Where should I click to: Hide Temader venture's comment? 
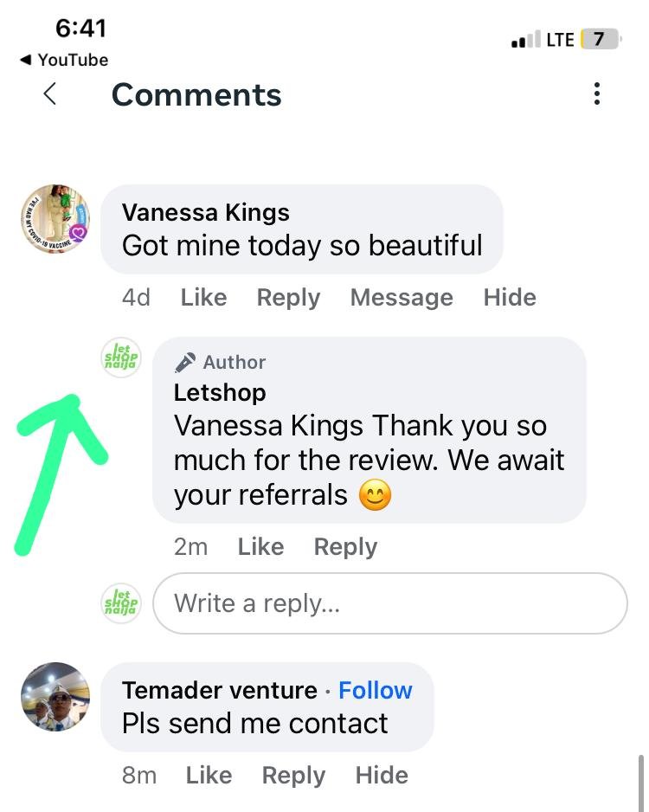coord(382,776)
